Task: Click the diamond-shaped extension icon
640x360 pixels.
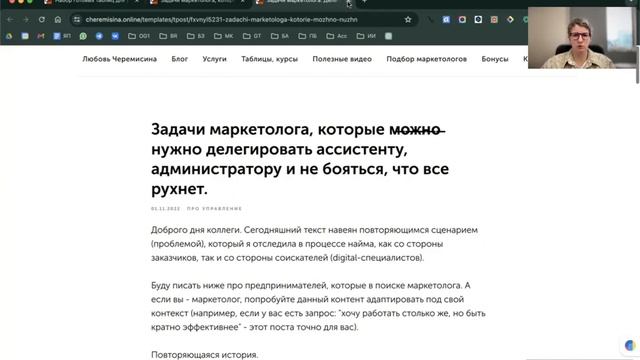Action: point(510,20)
